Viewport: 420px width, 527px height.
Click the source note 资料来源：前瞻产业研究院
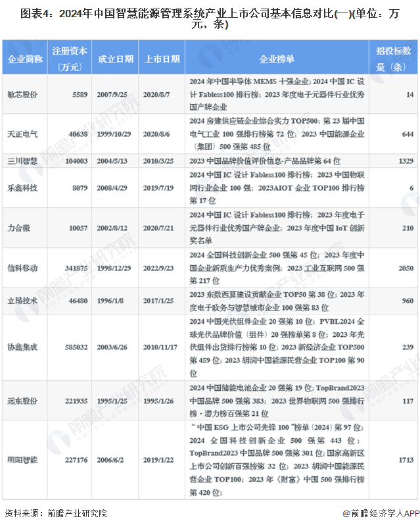(x=56, y=514)
